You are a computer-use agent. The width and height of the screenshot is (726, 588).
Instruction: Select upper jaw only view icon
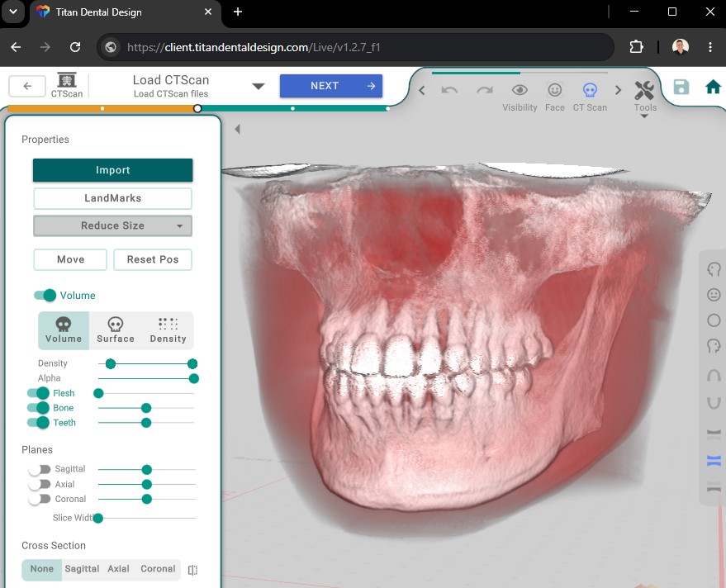pyautogui.click(x=714, y=434)
